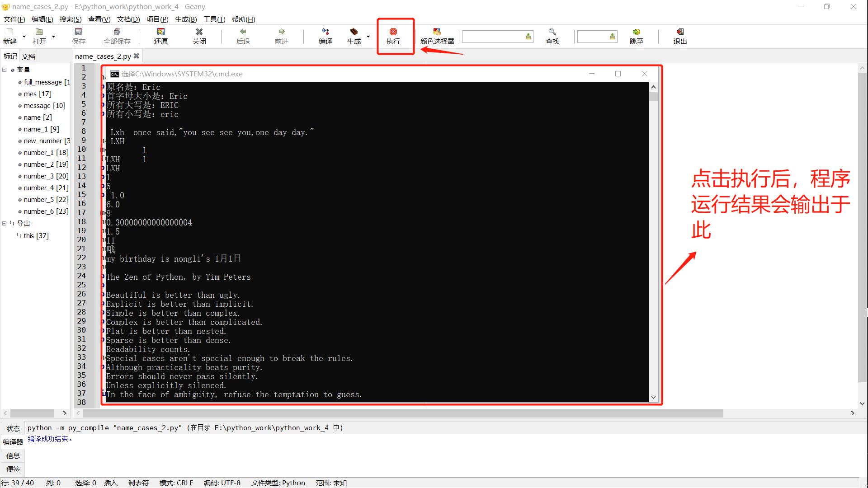This screenshot has width=868, height=488.
Task: Select full_message in symbol tree
Action: 47,82
